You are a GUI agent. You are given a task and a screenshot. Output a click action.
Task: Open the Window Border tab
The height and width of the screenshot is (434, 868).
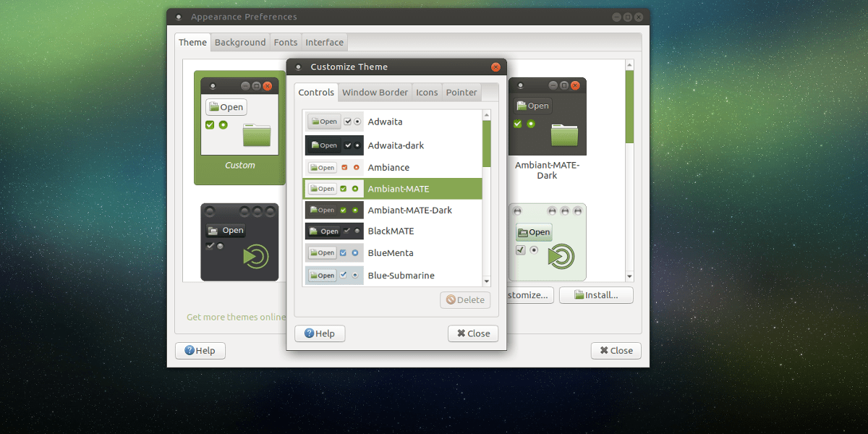(375, 92)
